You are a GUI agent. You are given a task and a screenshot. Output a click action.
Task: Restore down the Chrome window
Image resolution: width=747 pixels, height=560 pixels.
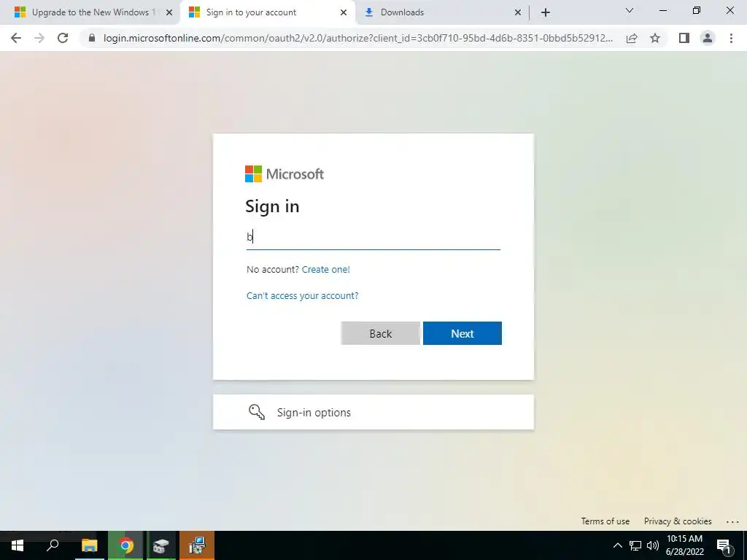coord(697,10)
